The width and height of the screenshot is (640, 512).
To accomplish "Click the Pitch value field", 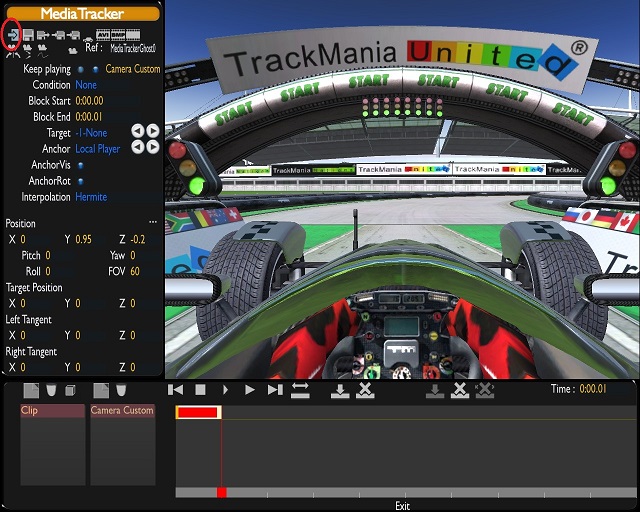I will pos(48,256).
